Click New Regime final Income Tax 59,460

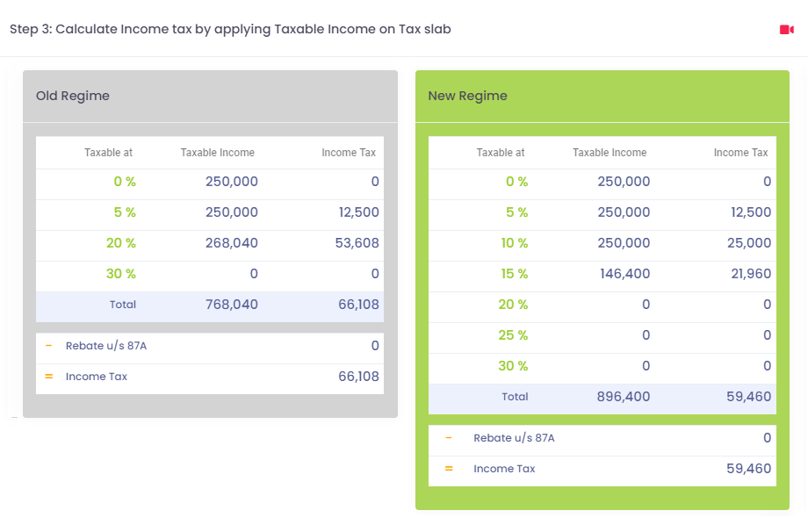coord(749,469)
